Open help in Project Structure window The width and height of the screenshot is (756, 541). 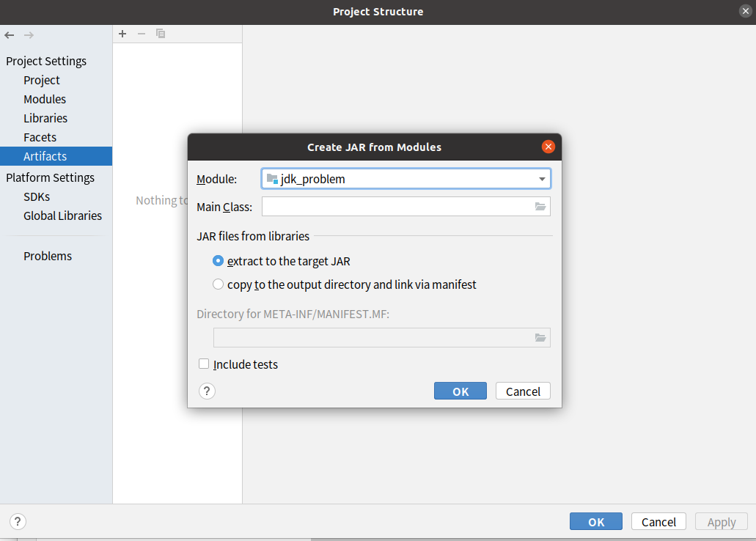(x=18, y=522)
